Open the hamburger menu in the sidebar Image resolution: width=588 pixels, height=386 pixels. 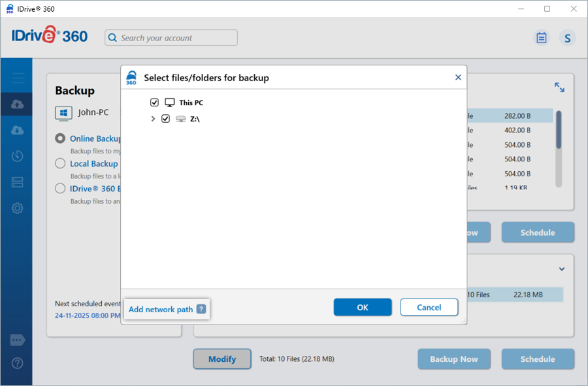[18, 78]
